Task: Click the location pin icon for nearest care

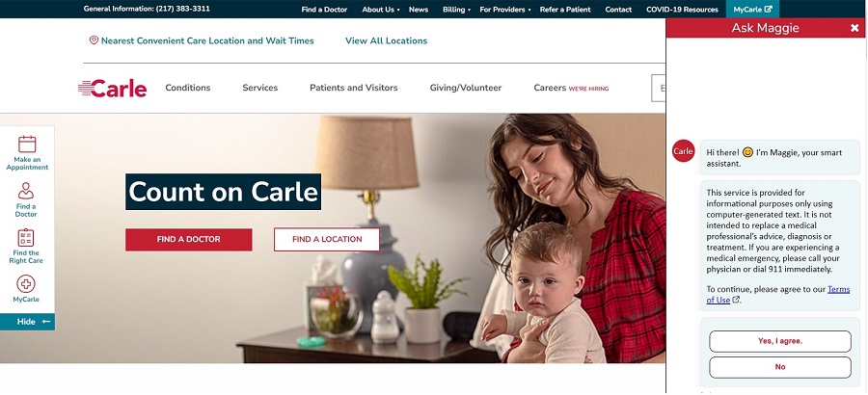Action: 94,40
